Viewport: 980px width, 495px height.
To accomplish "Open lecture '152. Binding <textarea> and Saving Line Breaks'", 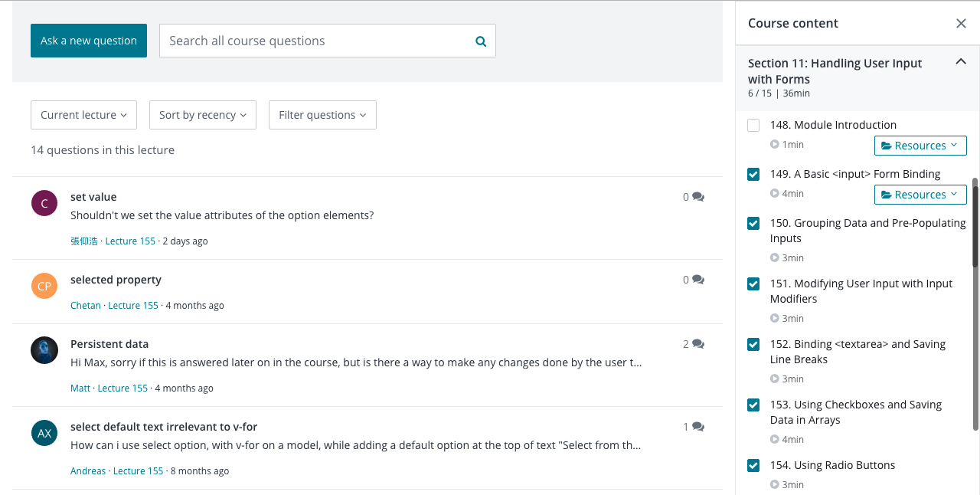I will 857,352.
